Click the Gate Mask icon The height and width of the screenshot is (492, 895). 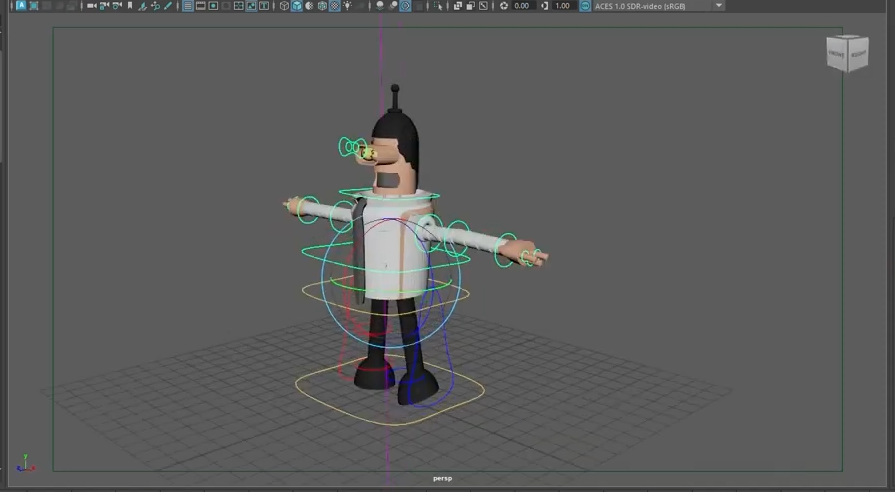click(x=226, y=6)
